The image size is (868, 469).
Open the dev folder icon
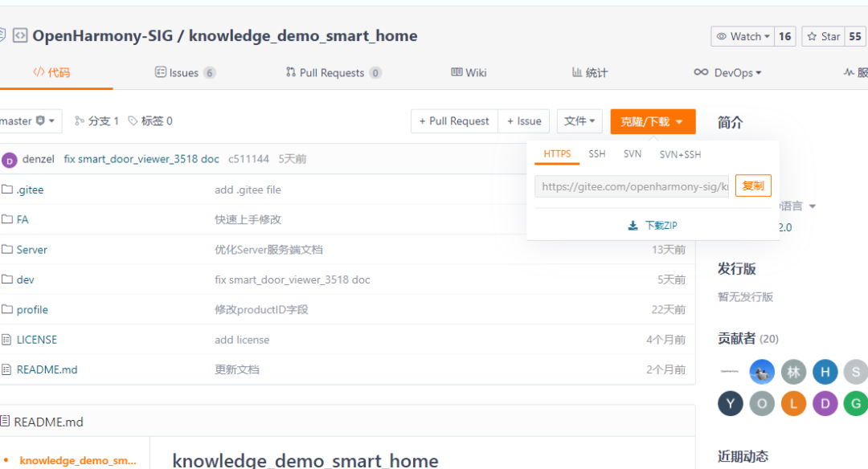point(6,279)
